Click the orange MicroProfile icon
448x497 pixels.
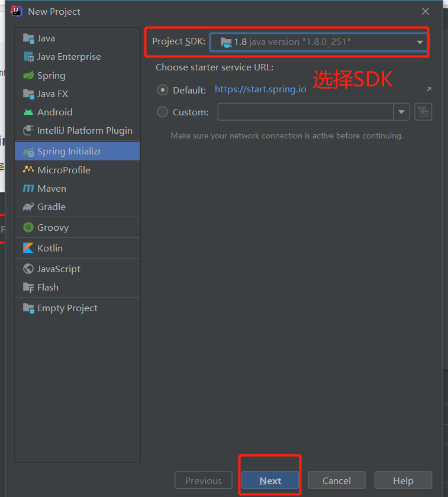(x=28, y=170)
